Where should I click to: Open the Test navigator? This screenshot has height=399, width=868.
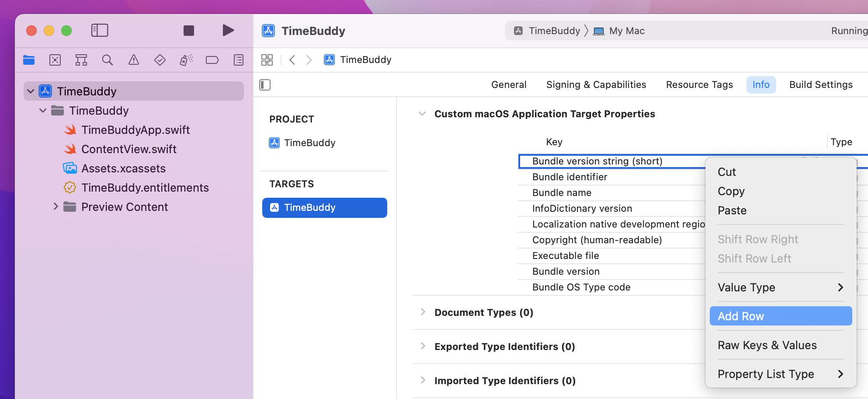pyautogui.click(x=160, y=60)
